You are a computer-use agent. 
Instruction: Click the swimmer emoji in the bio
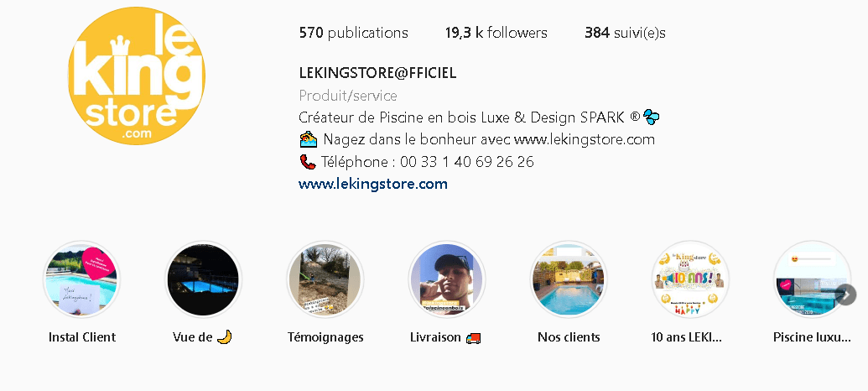309,139
